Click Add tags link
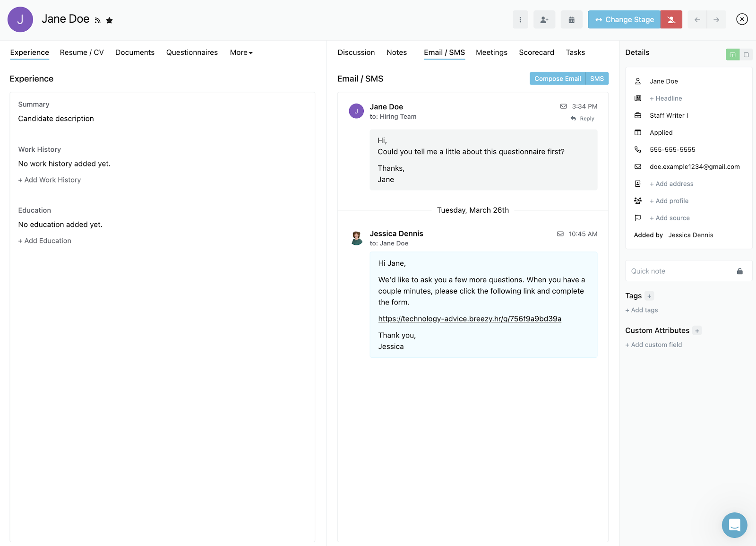The image size is (756, 546). pos(642,310)
